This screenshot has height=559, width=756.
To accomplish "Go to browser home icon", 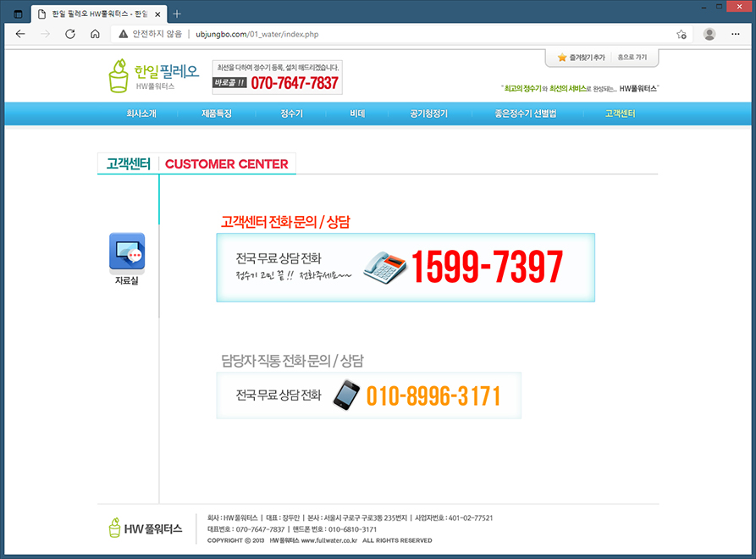I will coord(95,34).
